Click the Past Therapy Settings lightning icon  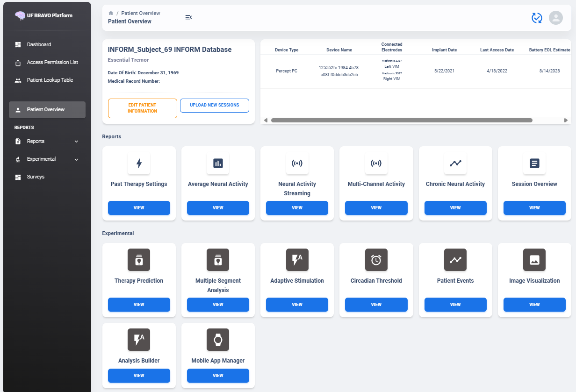[x=139, y=163]
